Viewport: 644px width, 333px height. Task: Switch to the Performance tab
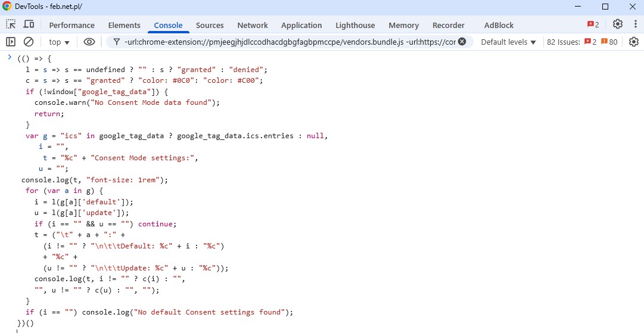[71, 25]
